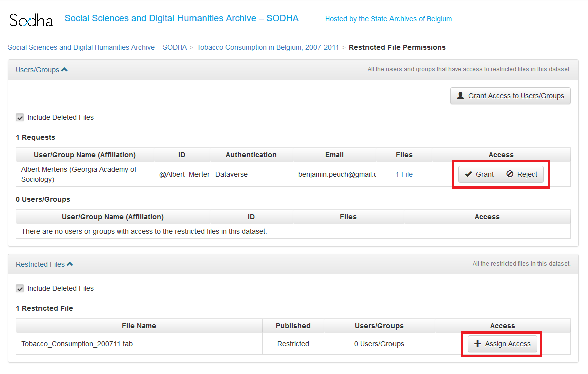The width and height of the screenshot is (588, 374).
Task: Select the 0 Users/Groups section heading
Action: tap(43, 199)
